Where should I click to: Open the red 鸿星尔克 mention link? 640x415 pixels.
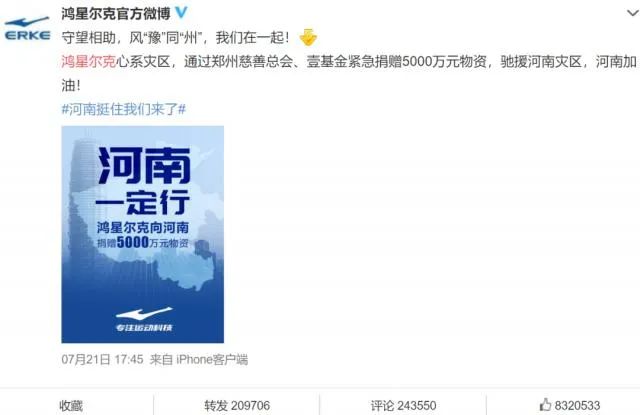(89, 62)
